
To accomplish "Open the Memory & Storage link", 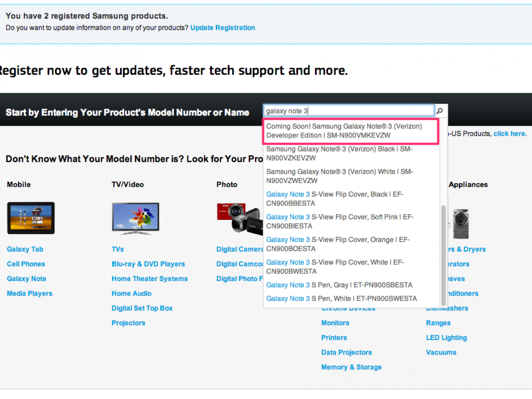I will (x=351, y=367).
